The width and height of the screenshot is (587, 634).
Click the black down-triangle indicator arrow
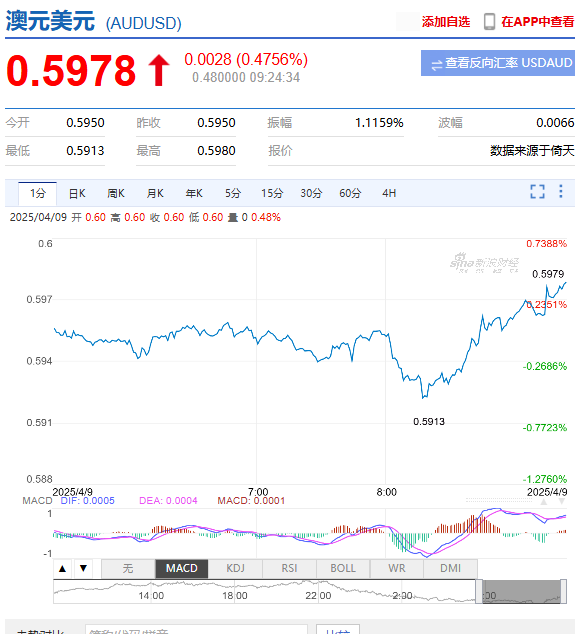[83, 568]
